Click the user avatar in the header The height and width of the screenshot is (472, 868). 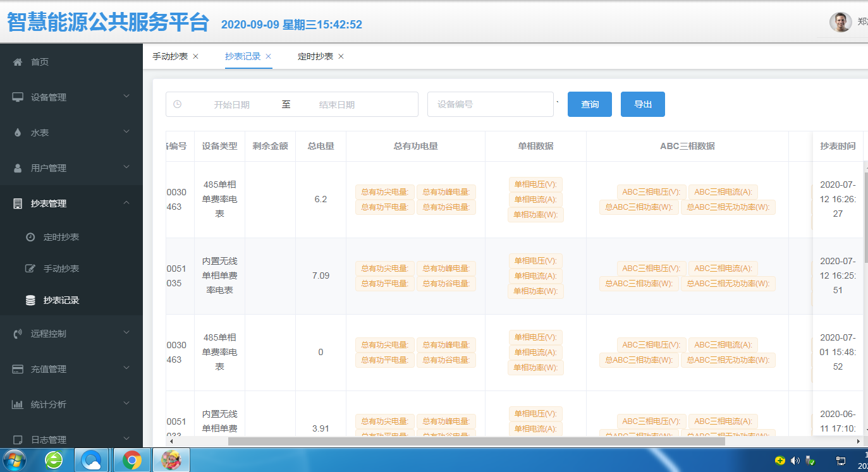click(x=840, y=22)
